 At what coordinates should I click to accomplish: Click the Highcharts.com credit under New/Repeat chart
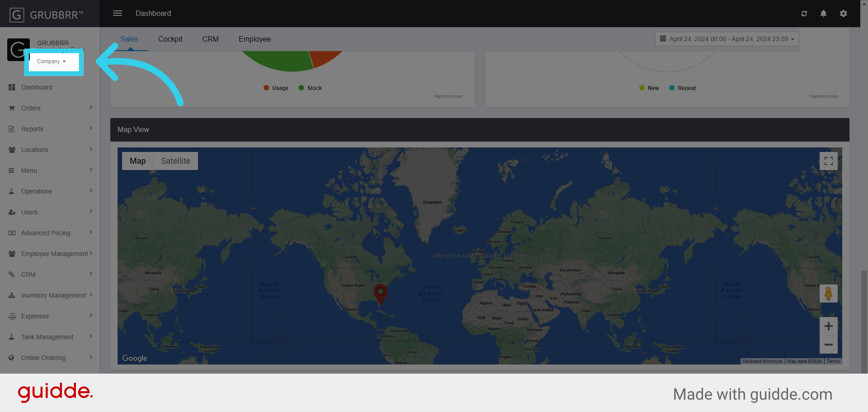pos(823,96)
